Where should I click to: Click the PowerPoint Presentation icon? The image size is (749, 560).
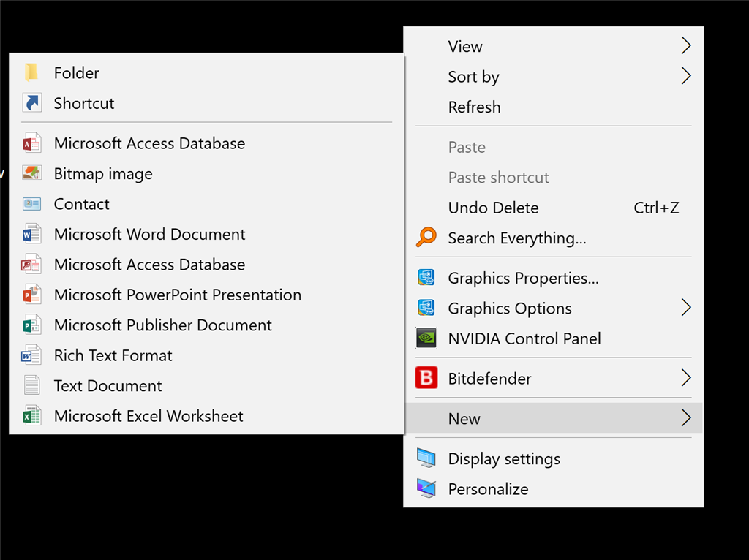(31, 295)
